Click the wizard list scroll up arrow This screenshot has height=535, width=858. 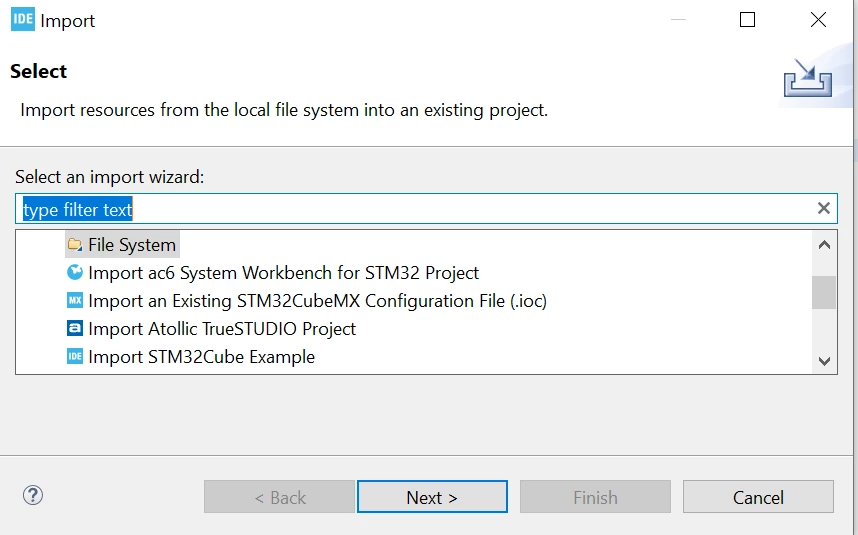824,245
